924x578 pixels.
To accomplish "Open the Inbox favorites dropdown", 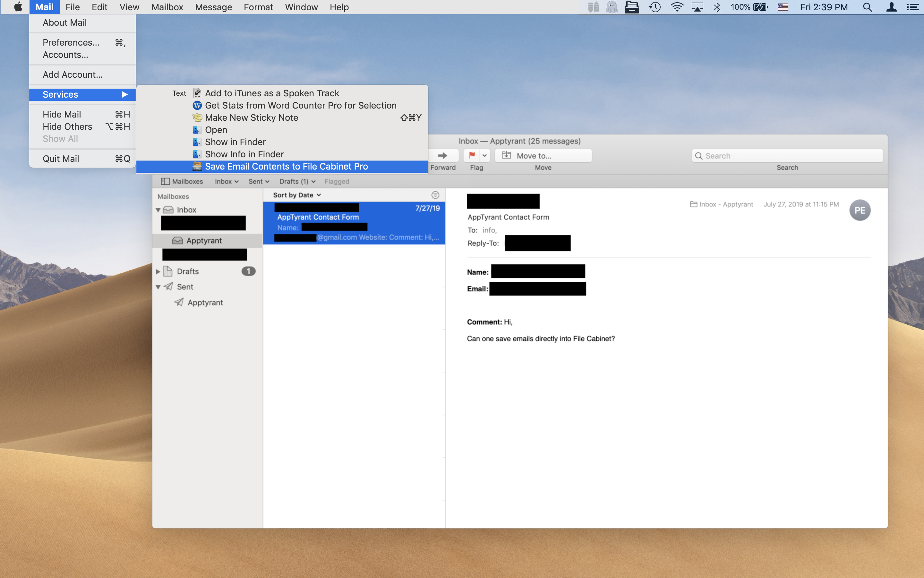I will click(227, 181).
